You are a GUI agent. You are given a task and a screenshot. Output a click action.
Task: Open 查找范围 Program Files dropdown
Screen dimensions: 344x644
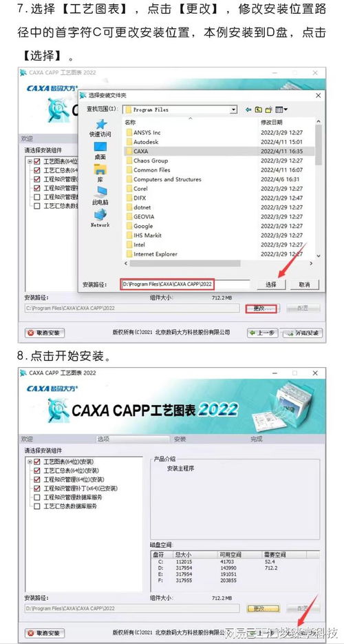(x=234, y=110)
